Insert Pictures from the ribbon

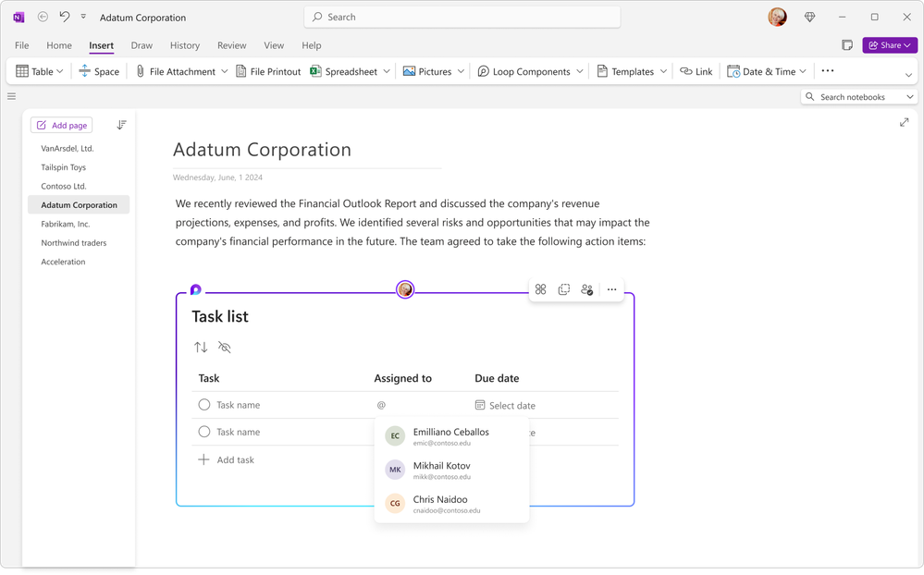pos(427,71)
